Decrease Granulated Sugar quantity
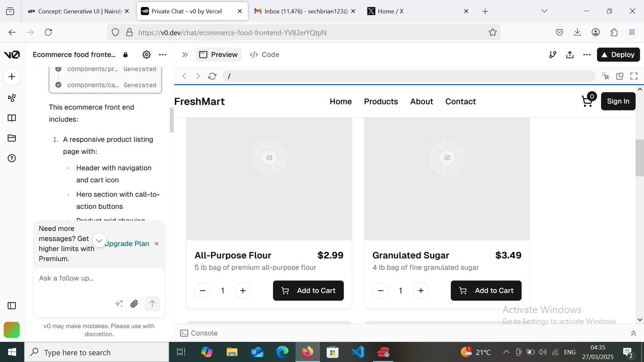Viewport: 644px width, 362px height. pos(380,291)
